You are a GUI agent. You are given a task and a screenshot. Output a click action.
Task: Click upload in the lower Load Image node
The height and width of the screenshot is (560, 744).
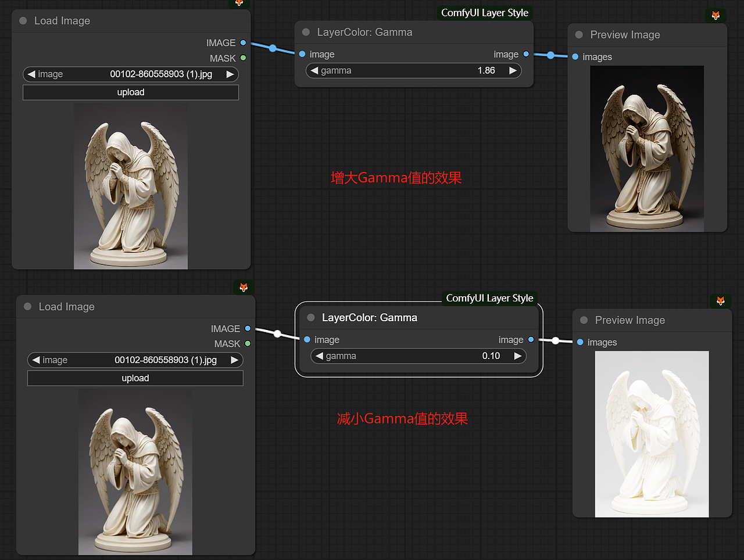pyautogui.click(x=135, y=378)
